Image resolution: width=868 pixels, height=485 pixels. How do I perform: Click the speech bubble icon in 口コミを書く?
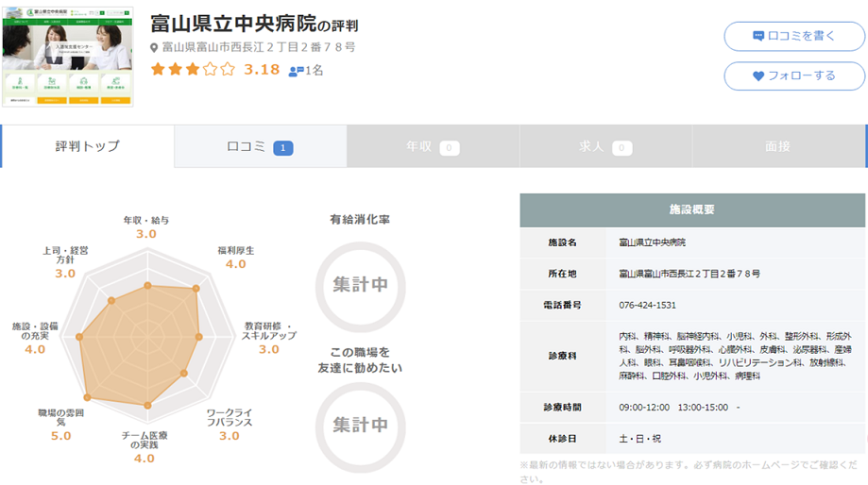(x=757, y=36)
